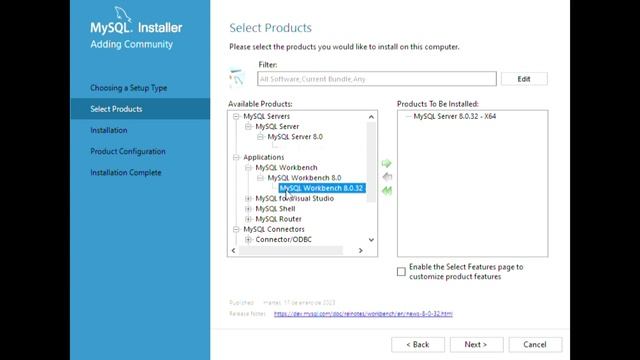Screen dimensions: 640x360
Task: Select MySQL Server 8.0 tree item
Action: click(x=295, y=137)
